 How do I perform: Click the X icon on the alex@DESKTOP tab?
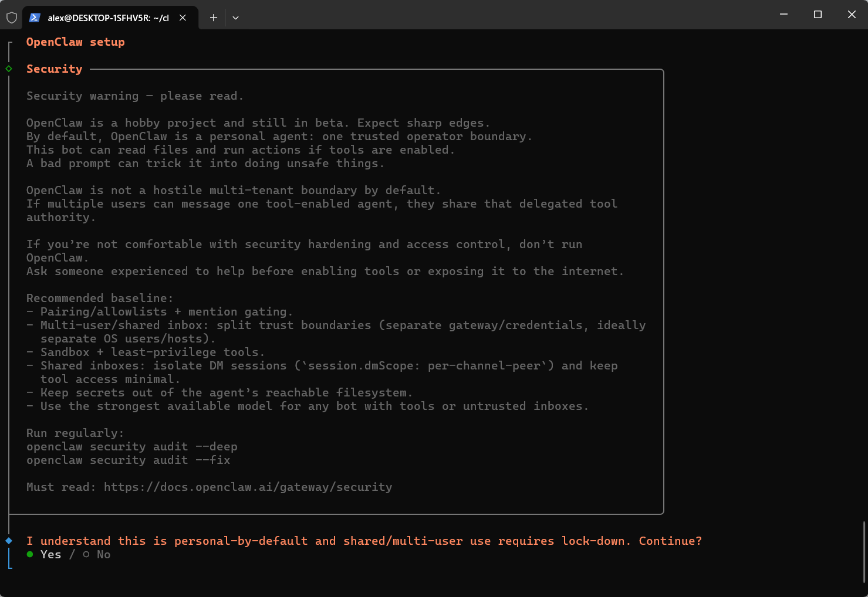pos(182,18)
